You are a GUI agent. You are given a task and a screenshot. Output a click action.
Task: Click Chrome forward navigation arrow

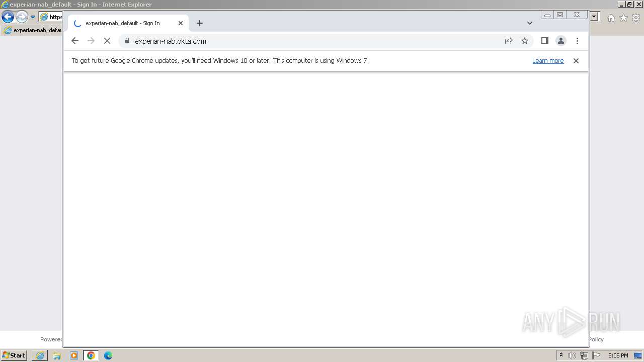(91, 41)
